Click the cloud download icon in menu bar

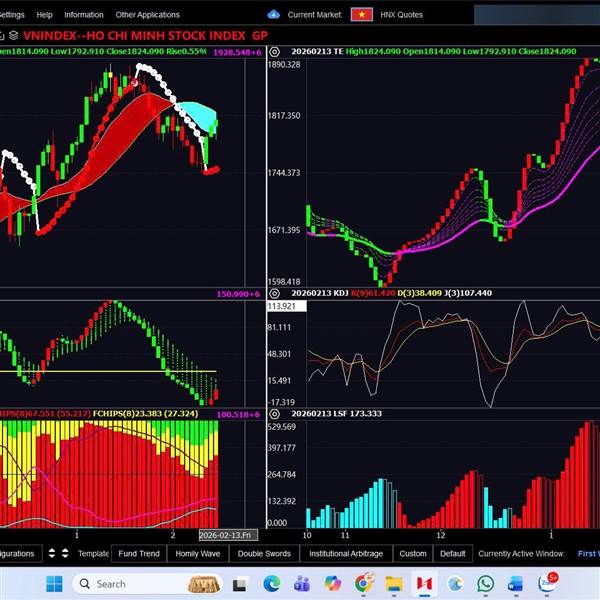(274, 15)
